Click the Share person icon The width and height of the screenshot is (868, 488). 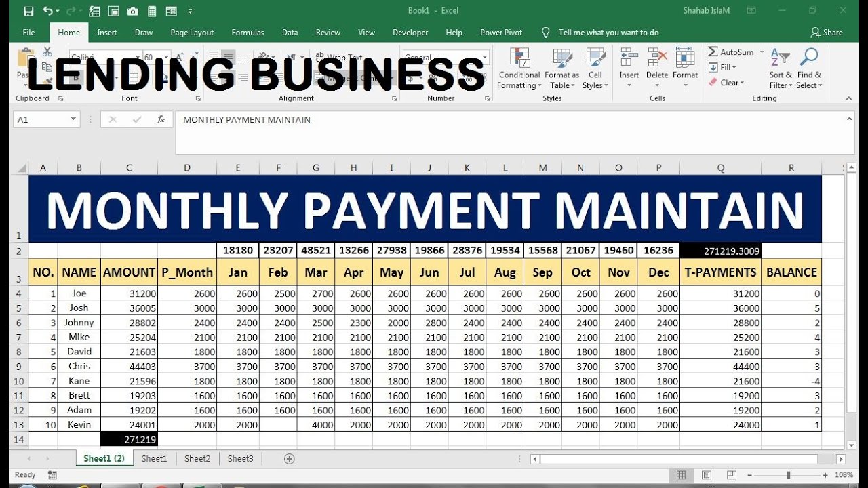(x=815, y=33)
